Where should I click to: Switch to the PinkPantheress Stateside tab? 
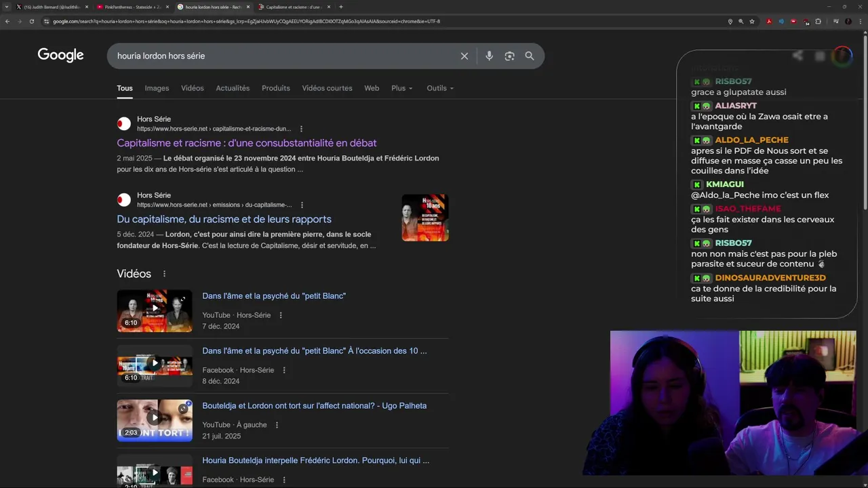[132, 7]
